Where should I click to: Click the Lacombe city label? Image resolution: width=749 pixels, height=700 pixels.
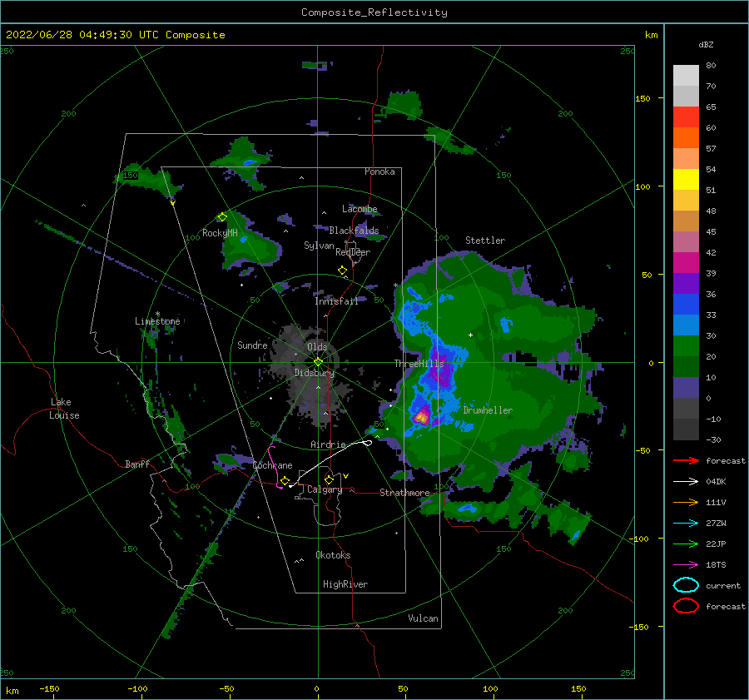pyautogui.click(x=360, y=209)
